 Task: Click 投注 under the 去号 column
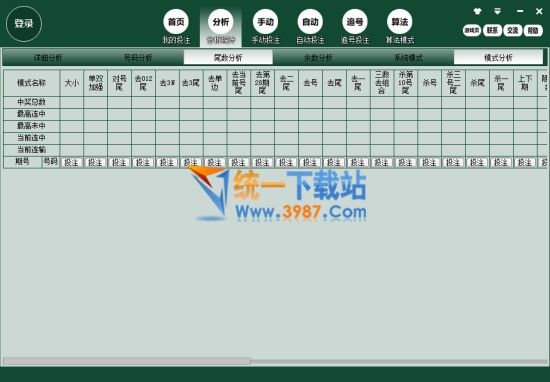coord(310,162)
